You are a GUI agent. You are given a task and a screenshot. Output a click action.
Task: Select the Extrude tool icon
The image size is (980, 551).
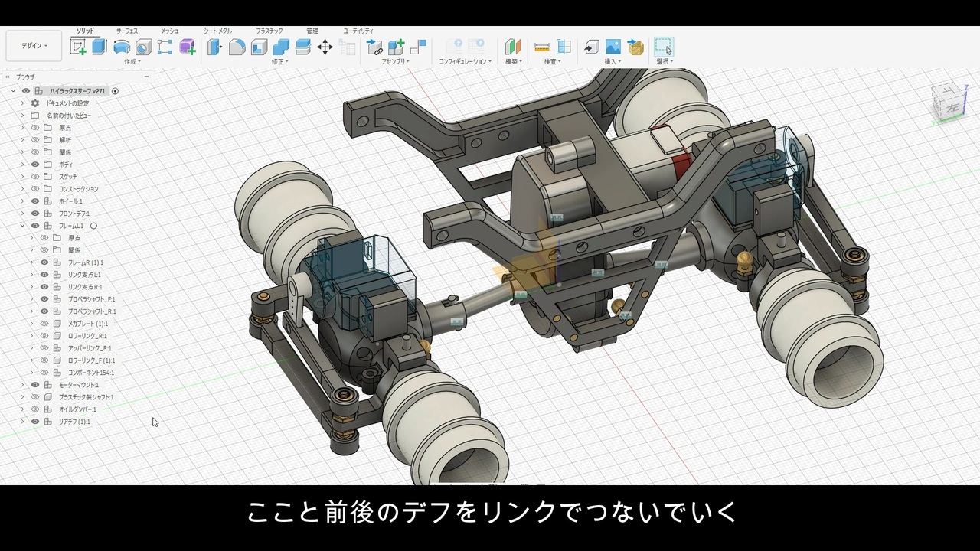[x=100, y=47]
